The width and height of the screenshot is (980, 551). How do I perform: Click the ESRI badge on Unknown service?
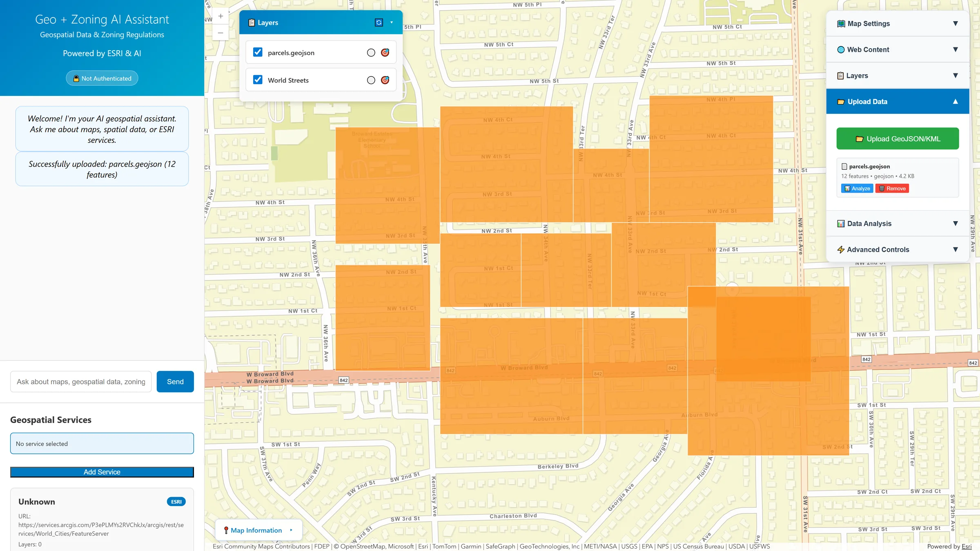[176, 502]
